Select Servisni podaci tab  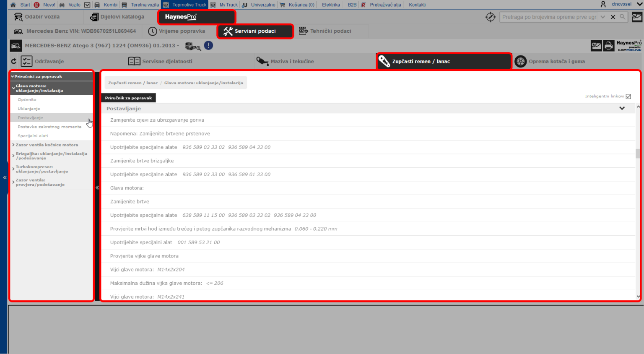click(255, 31)
